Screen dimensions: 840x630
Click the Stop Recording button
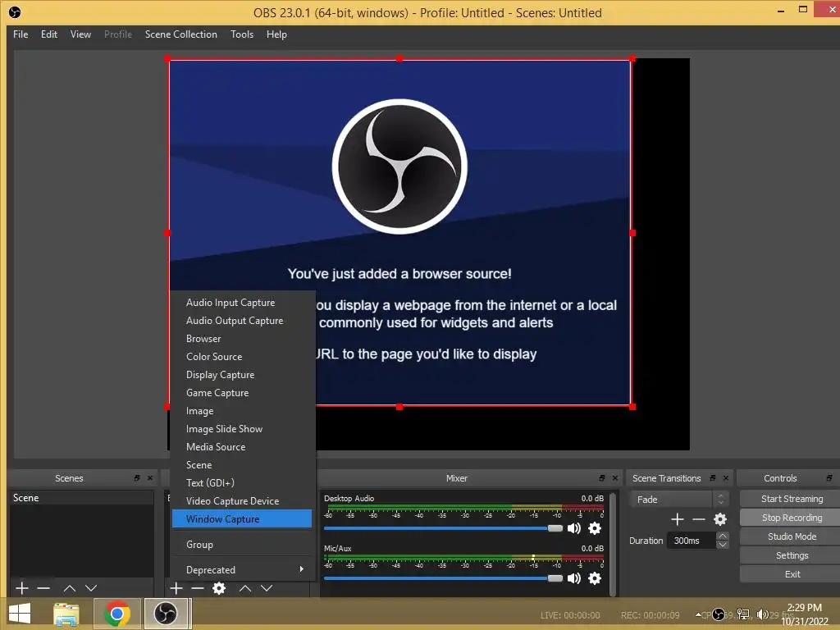pos(792,518)
